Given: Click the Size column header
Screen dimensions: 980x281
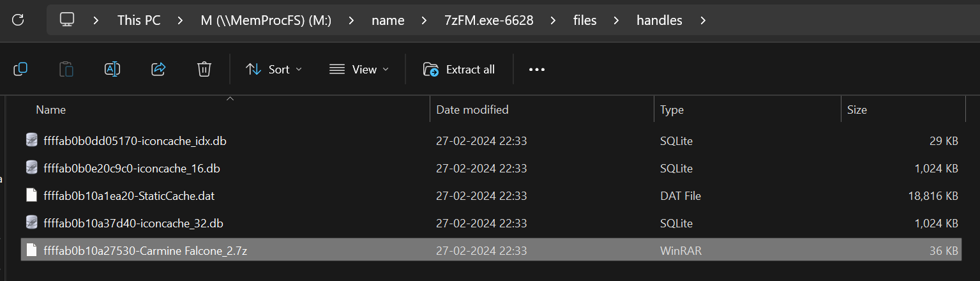Looking at the screenshot, I should pyautogui.click(x=857, y=110).
